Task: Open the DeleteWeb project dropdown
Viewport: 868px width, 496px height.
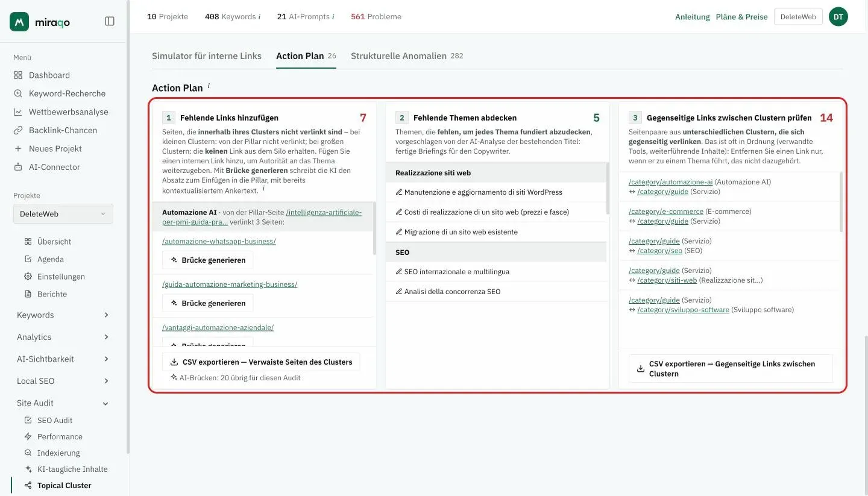Action: 63,214
